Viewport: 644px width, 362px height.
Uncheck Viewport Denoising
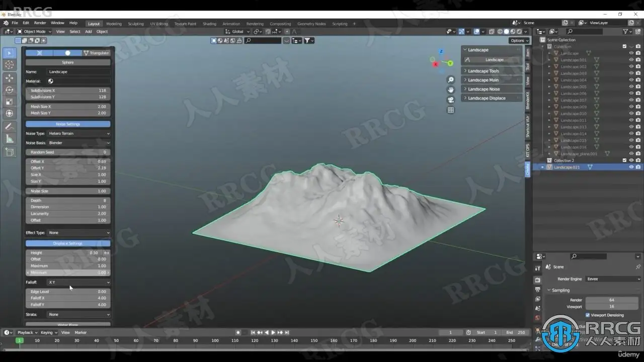pos(588,315)
